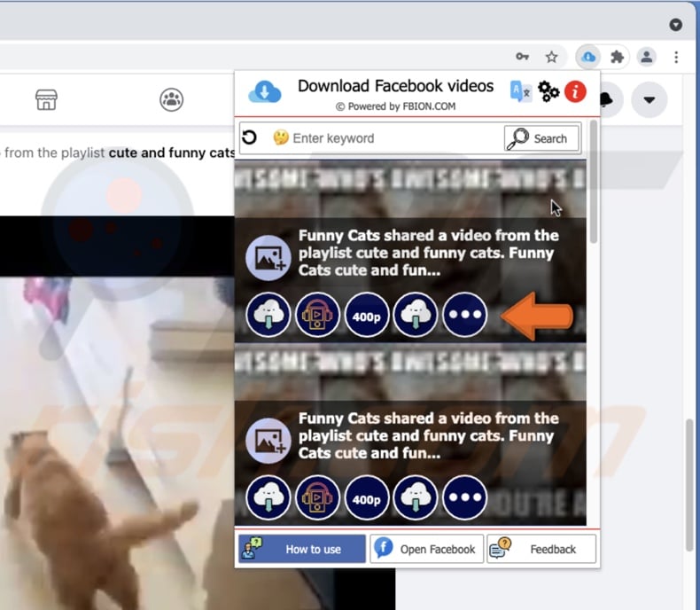
Task: Bookmark this page with the star icon
Action: click(x=552, y=57)
